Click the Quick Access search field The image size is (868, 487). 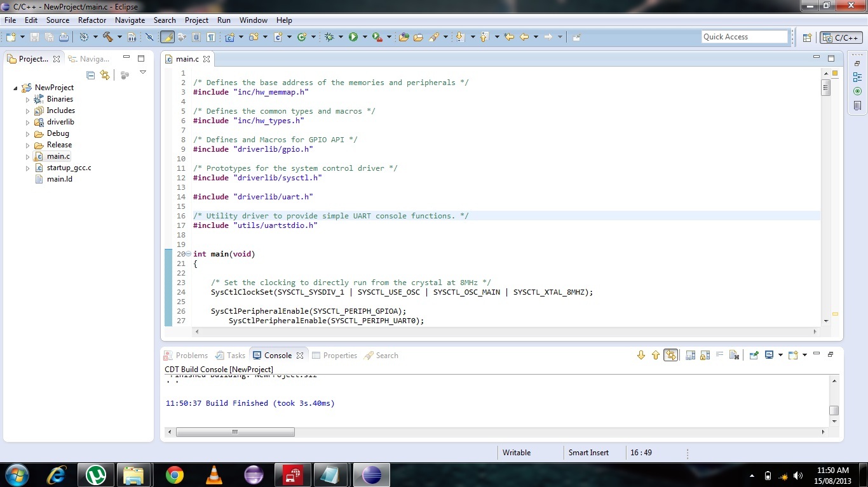click(745, 37)
